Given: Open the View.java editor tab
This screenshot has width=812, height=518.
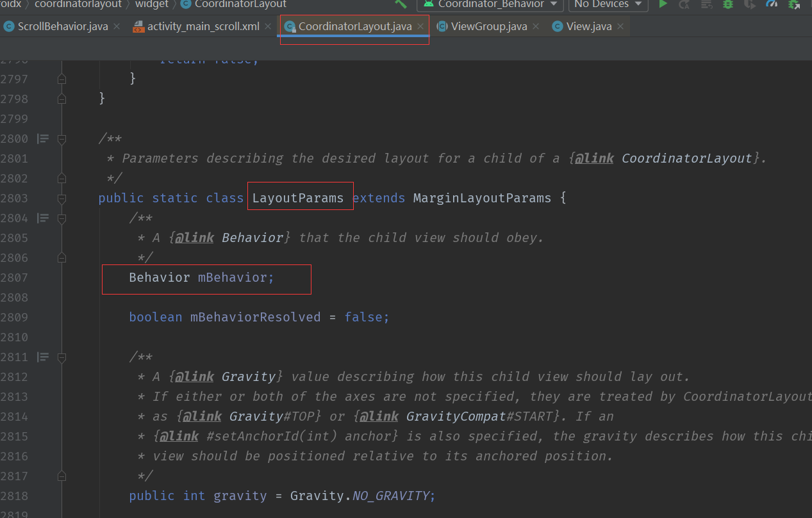Looking at the screenshot, I should [x=588, y=27].
